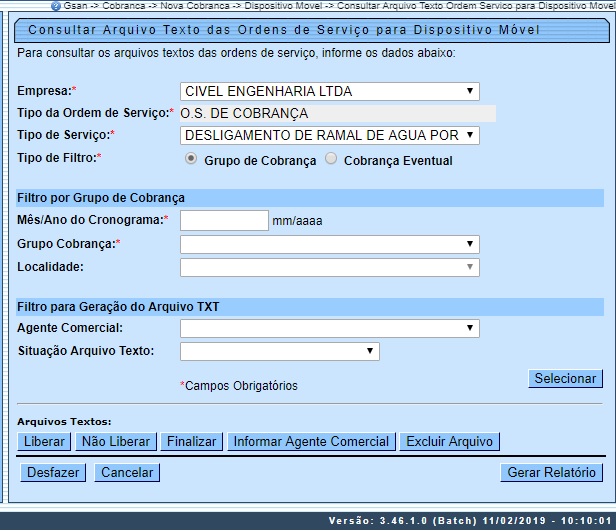Click the Mês/Ano do Cronograma input field
Image resolution: width=616 pixels, height=531 pixels.
click(224, 220)
